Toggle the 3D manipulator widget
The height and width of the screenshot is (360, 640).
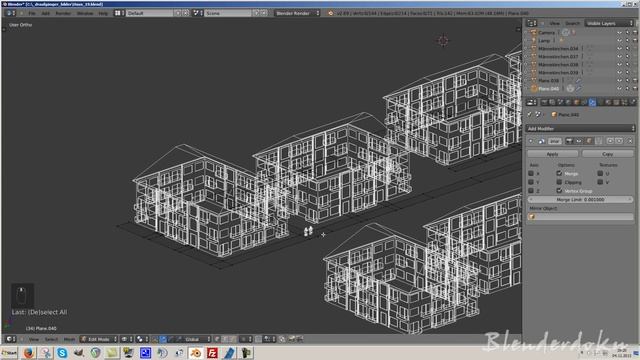click(x=155, y=339)
